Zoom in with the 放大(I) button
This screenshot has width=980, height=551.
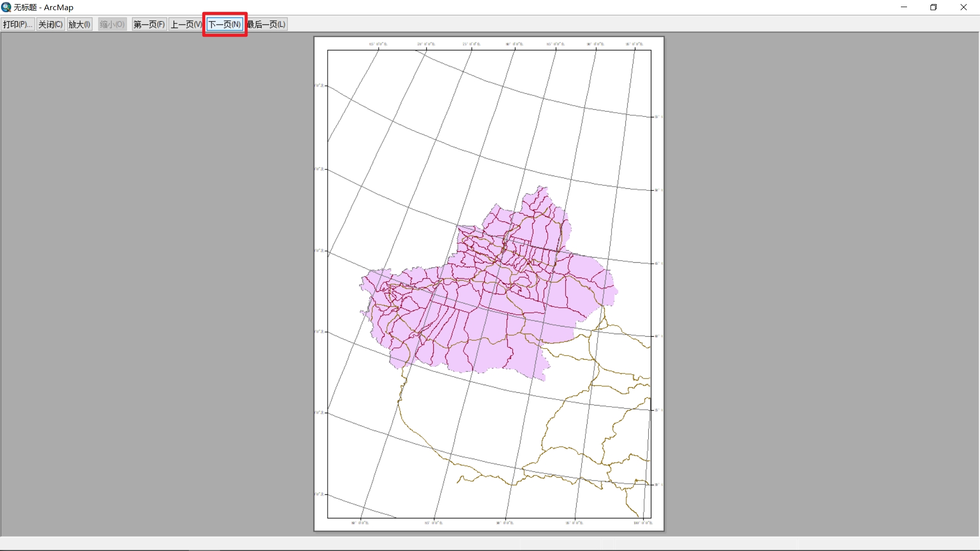(79, 24)
